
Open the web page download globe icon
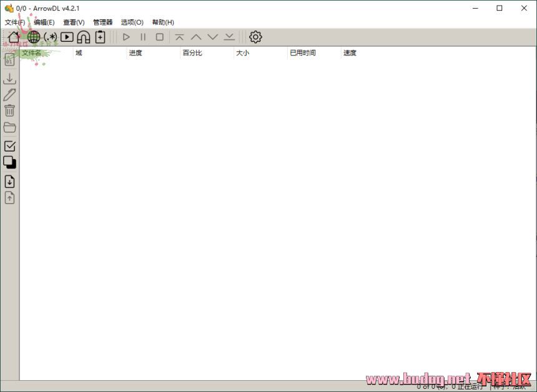click(34, 37)
